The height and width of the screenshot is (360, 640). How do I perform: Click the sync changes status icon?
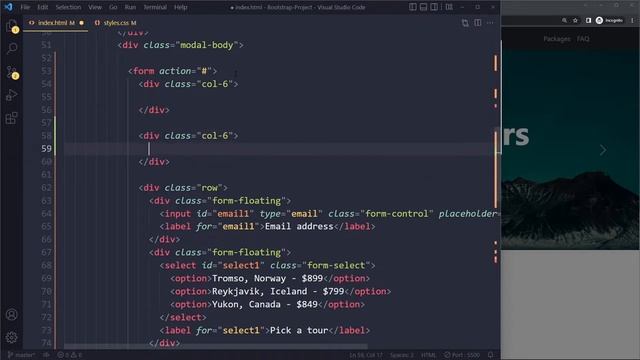pyautogui.click(x=47, y=355)
